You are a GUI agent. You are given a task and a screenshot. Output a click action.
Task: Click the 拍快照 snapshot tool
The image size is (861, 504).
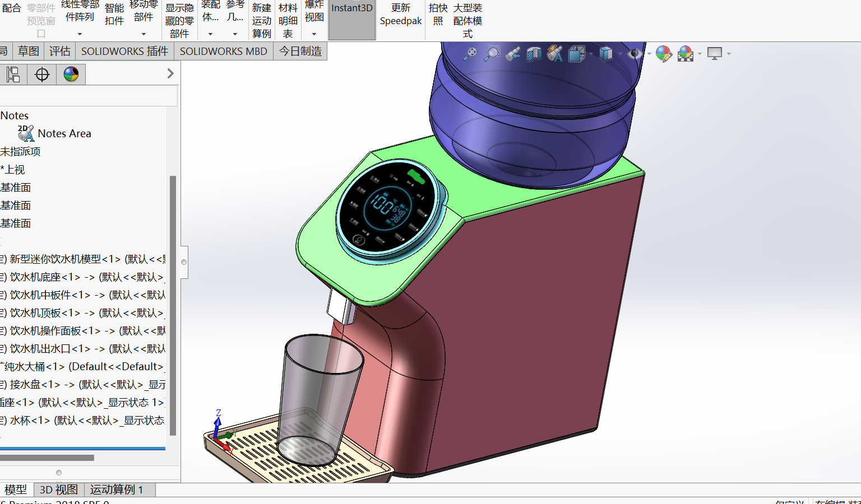coord(438,15)
